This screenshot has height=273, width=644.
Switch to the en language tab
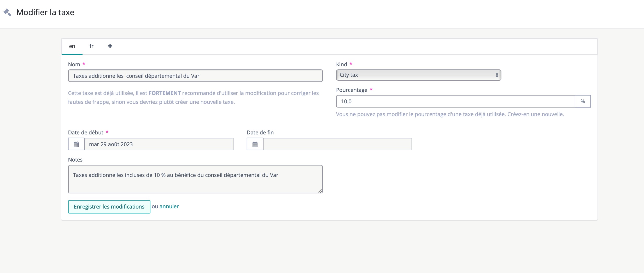[x=72, y=46]
